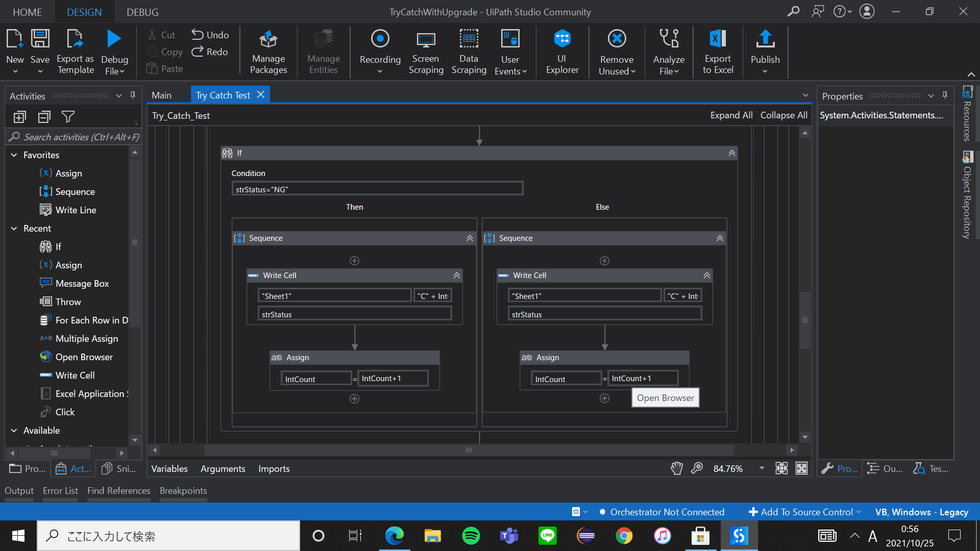980x551 pixels.
Task: Click the activities filter funnel icon
Action: (68, 117)
